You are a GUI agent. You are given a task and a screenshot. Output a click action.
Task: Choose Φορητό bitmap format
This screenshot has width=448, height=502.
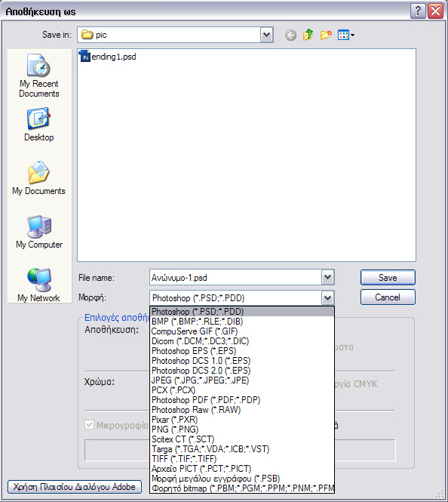click(x=242, y=488)
